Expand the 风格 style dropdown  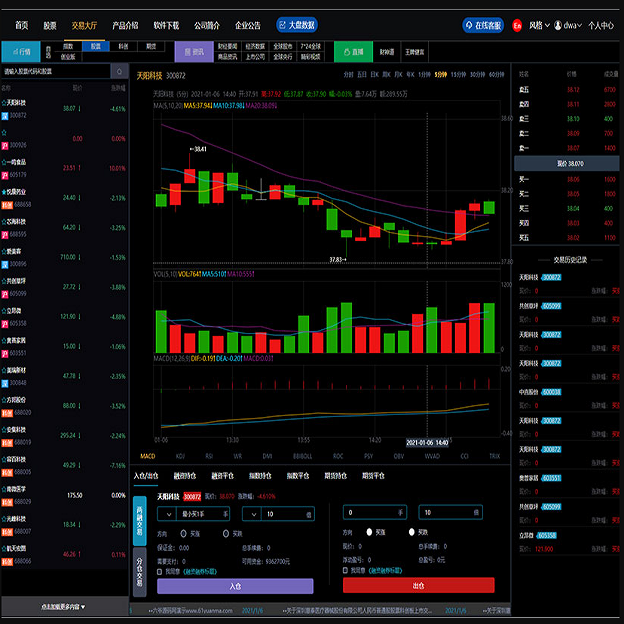coord(537,24)
